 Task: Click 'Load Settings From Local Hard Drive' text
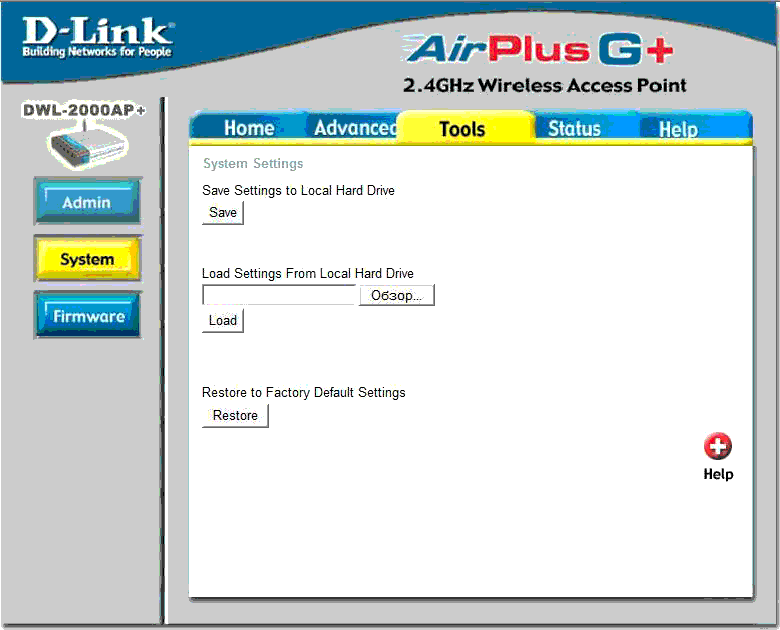pos(307,273)
